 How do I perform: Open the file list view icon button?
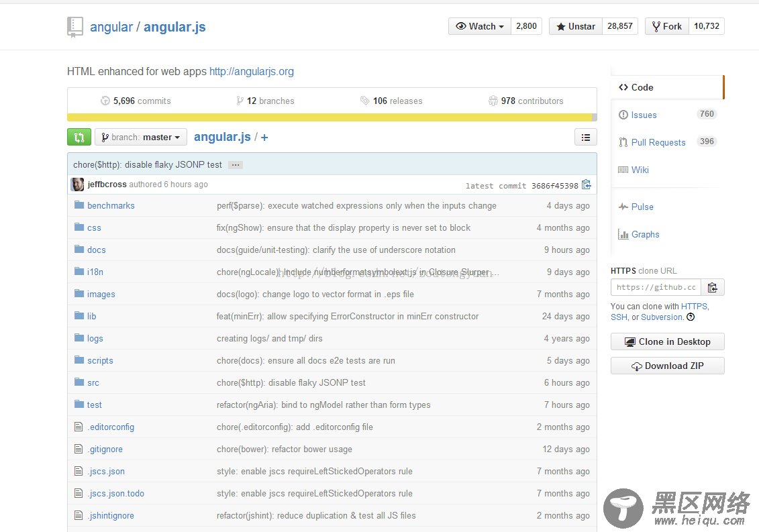pos(586,137)
